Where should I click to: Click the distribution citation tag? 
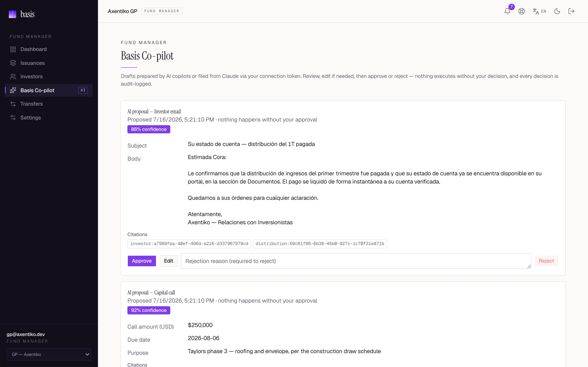point(320,244)
